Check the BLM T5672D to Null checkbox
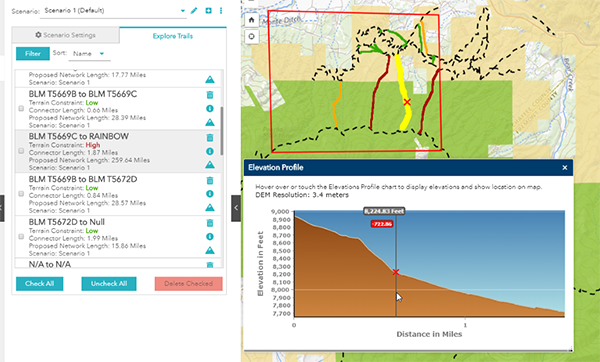This screenshot has height=362, width=600. tap(21, 236)
